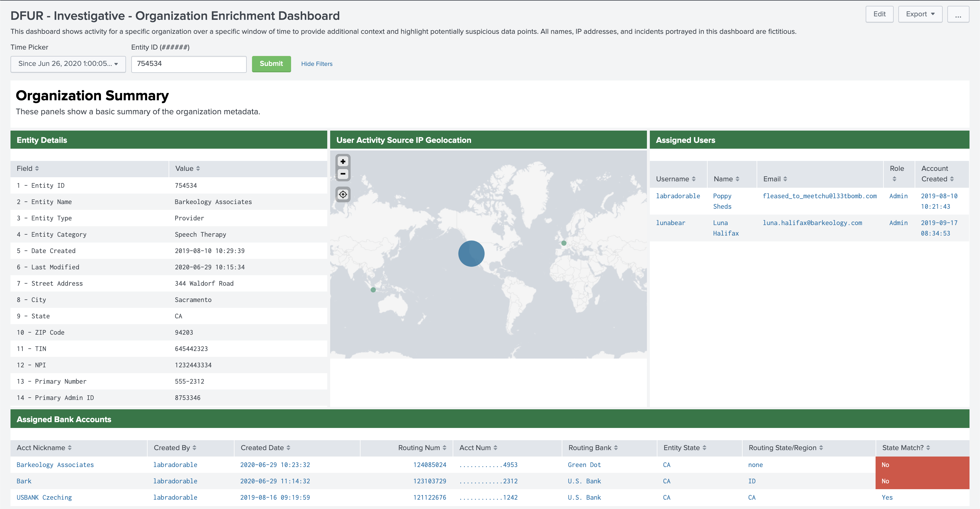Screen dimensions: 980x509
Task: Sort bank accounts by Acct Nickname
Action: click(44, 448)
